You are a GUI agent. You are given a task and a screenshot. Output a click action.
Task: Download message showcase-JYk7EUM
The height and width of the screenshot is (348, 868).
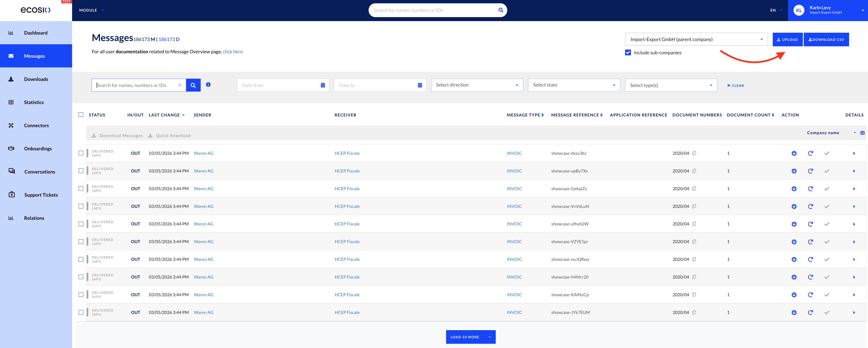(794, 313)
